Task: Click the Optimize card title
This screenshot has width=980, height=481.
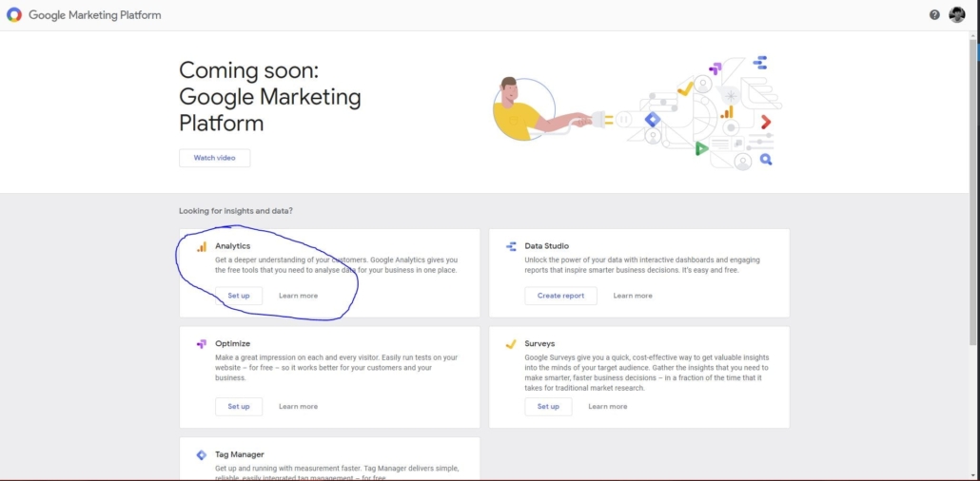Action: click(232, 343)
